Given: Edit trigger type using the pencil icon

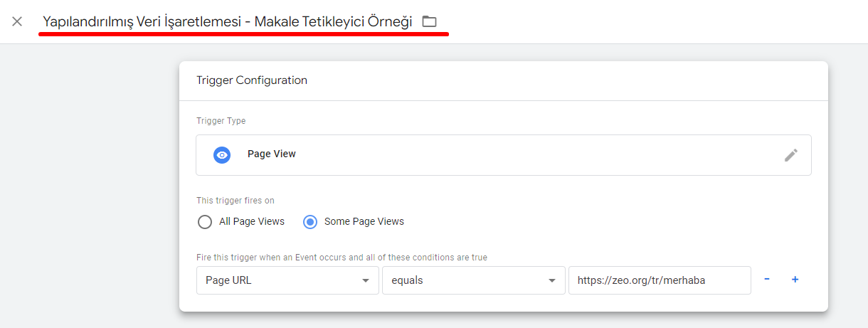Looking at the screenshot, I should pos(791,155).
